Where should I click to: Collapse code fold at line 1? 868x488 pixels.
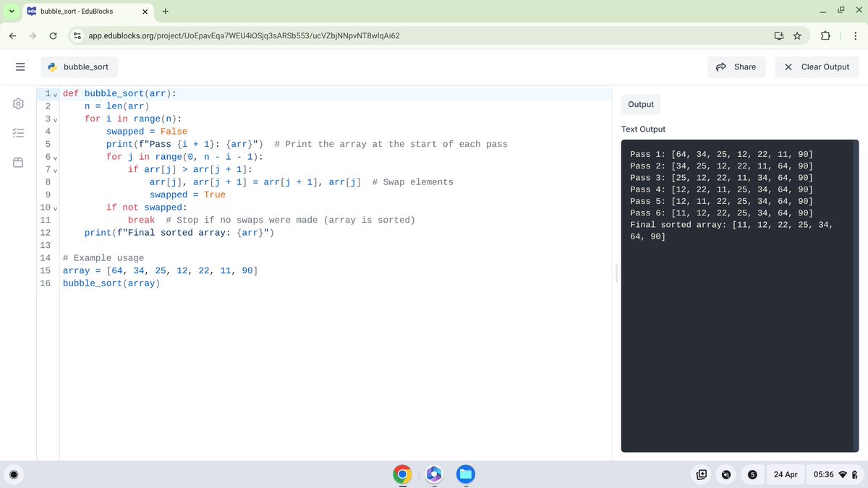(55, 94)
